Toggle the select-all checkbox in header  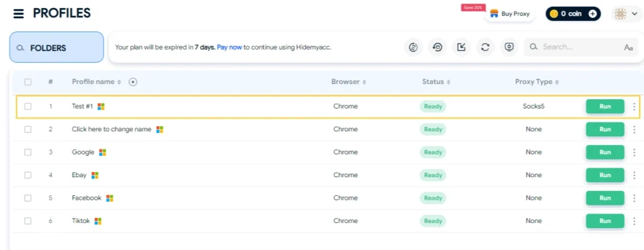tap(28, 82)
